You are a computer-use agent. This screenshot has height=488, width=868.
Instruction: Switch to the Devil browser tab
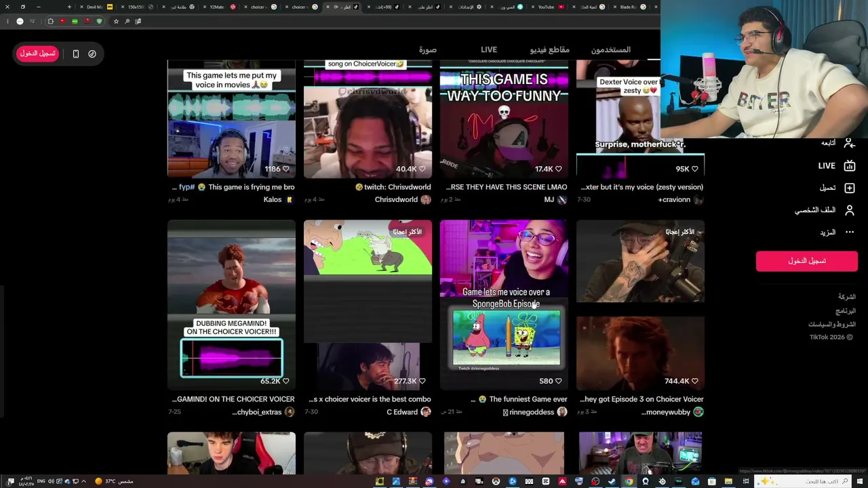point(96,7)
